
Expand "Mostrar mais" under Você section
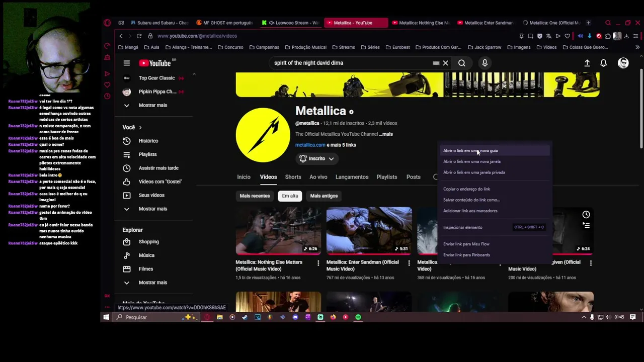click(x=152, y=209)
